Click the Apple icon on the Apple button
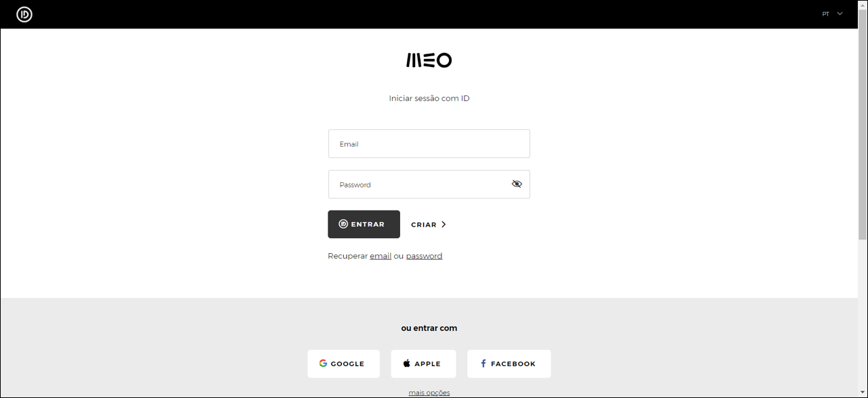The height and width of the screenshot is (398, 868). [x=407, y=363]
